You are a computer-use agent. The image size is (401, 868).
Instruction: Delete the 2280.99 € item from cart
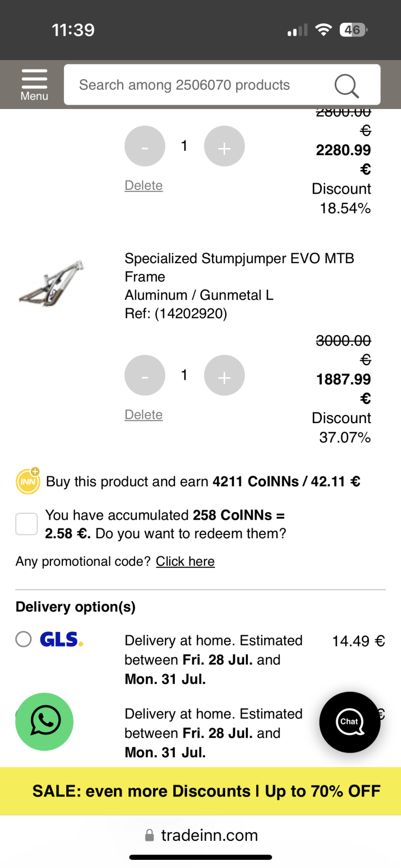[x=143, y=186]
